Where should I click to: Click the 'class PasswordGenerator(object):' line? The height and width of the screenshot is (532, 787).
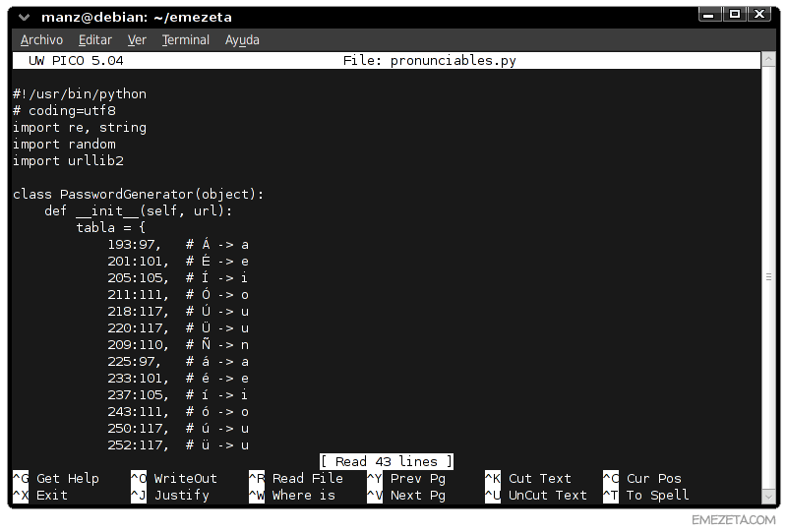(x=139, y=195)
